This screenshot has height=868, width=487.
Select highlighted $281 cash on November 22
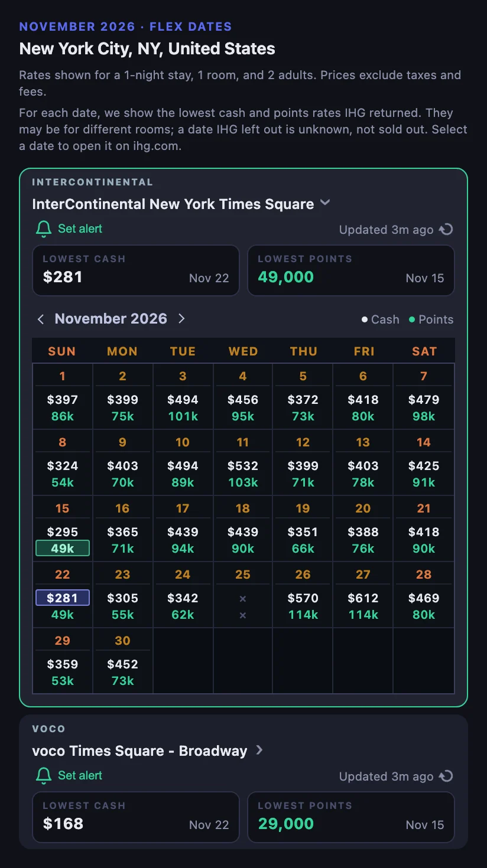point(63,598)
